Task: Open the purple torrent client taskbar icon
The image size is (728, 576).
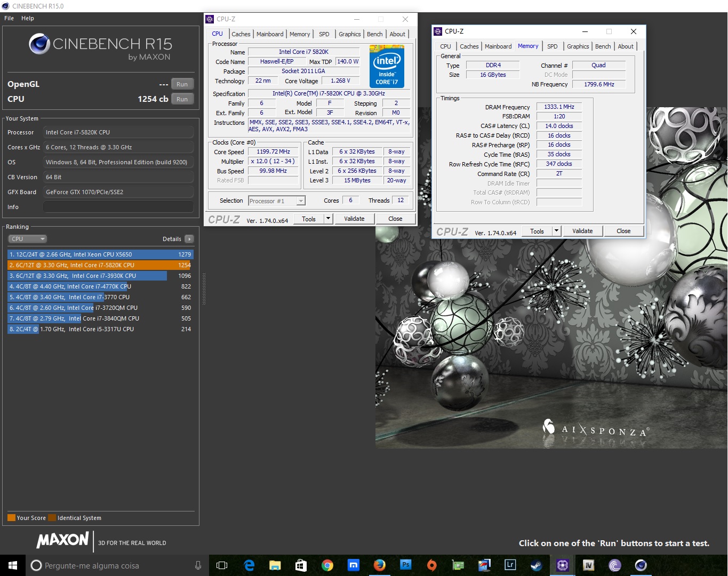Action: pyautogui.click(x=615, y=565)
